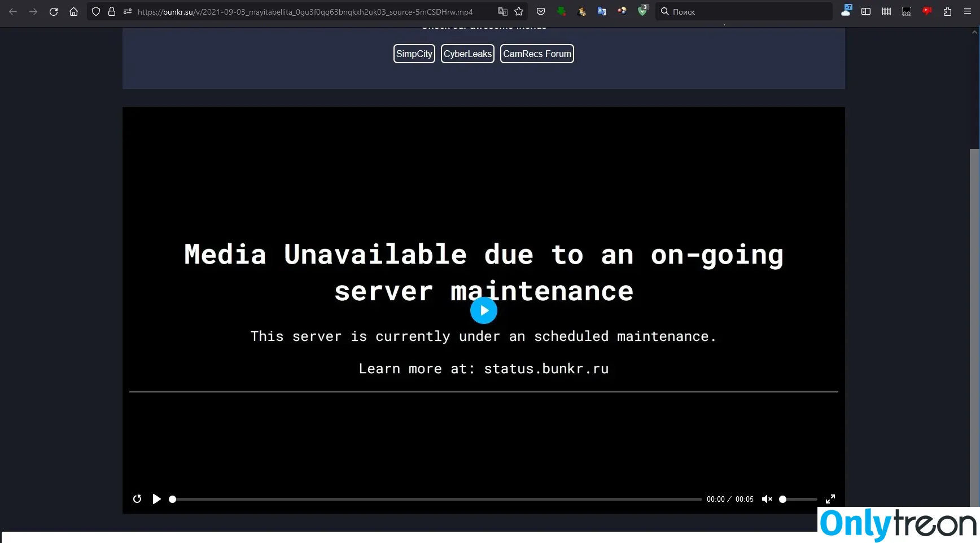Image resolution: width=980 pixels, height=543 pixels.
Task: Go back to the previous page
Action: 13,11
